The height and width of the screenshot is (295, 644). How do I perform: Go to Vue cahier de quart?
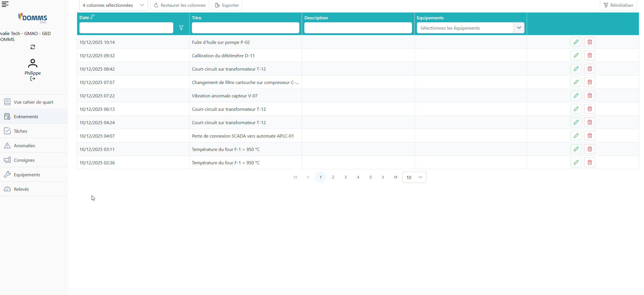33,102
